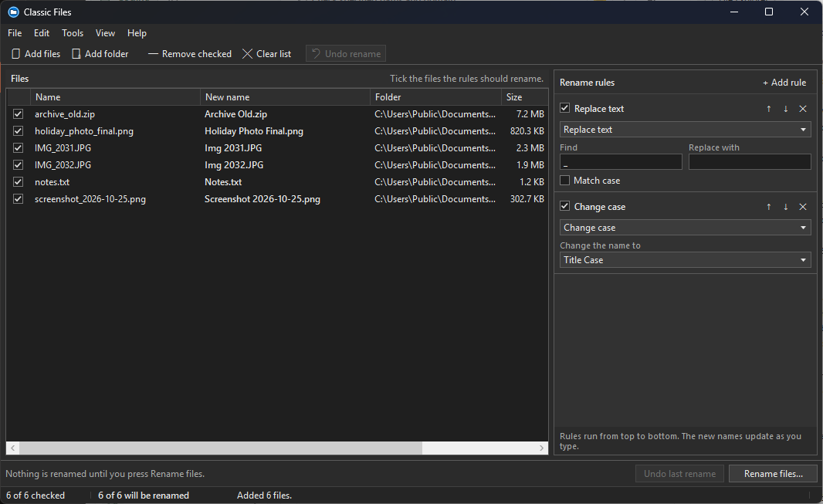Viewport: 823px width, 504px height.
Task: Uncheck the notes.txt checkbox
Action: pos(19,182)
